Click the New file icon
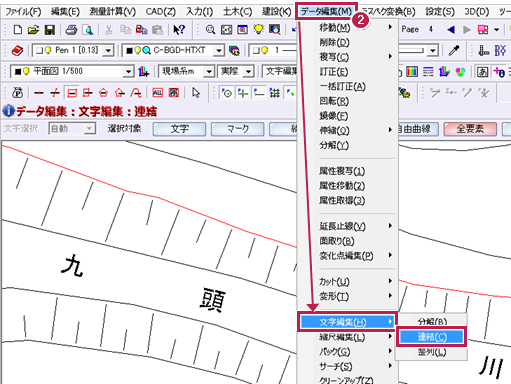The width and height of the screenshot is (511, 384). tap(18, 30)
